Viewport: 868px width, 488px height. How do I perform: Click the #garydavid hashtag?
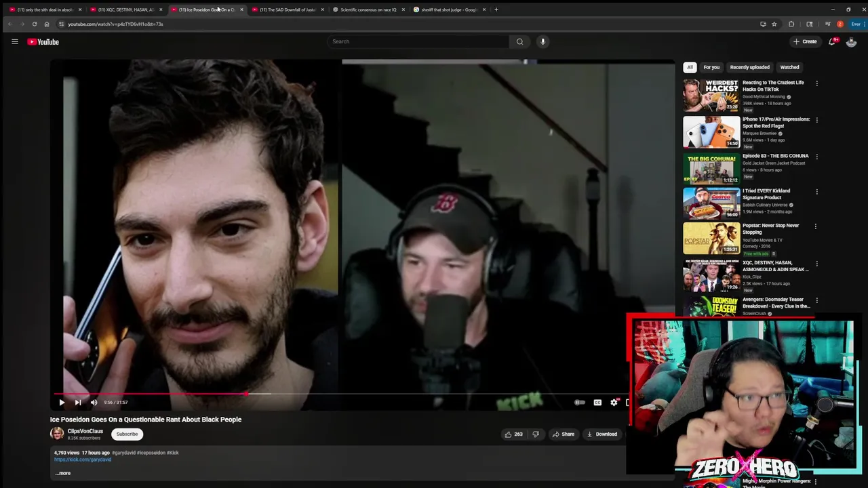pos(123,453)
